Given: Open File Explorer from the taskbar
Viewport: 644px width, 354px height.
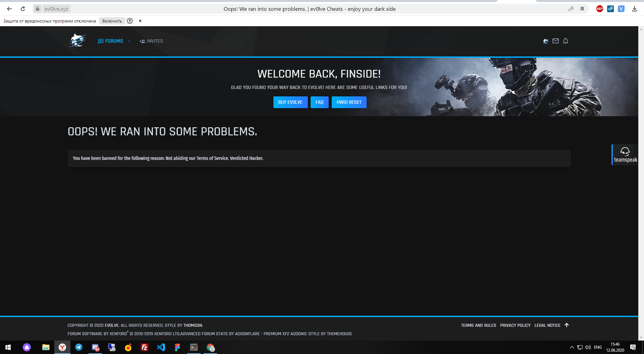Looking at the screenshot, I should (x=46, y=347).
